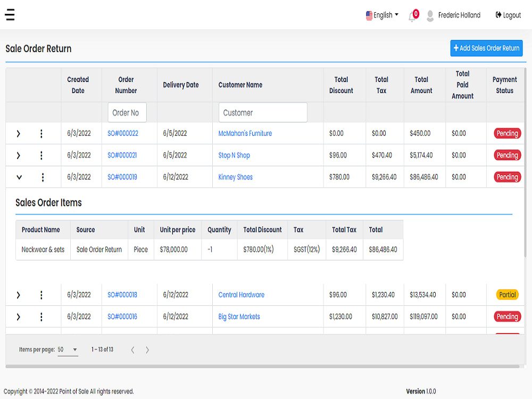532x399 pixels.
Task: Open customer Central Hardware
Action: tap(241, 295)
